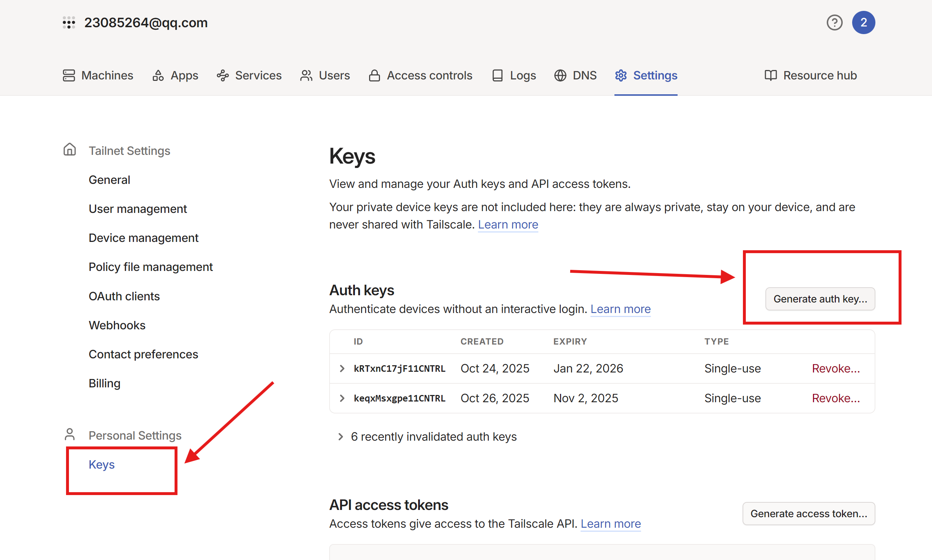Open the app grid launcher icon
This screenshot has height=560, width=932.
pos(69,22)
